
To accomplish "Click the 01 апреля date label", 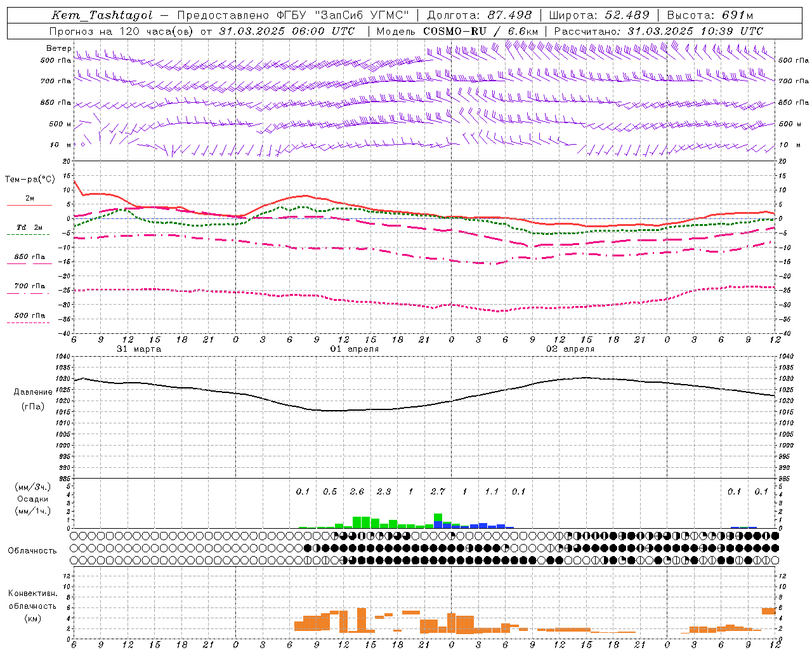I will pos(355,349).
